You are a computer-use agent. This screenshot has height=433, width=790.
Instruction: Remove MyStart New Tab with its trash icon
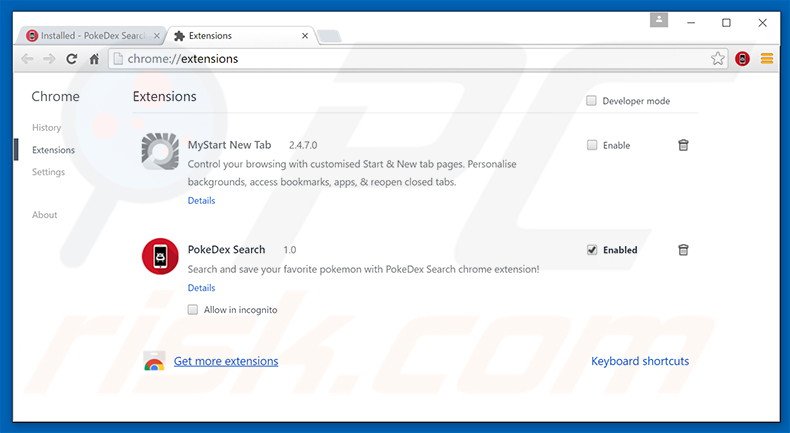[x=683, y=145]
